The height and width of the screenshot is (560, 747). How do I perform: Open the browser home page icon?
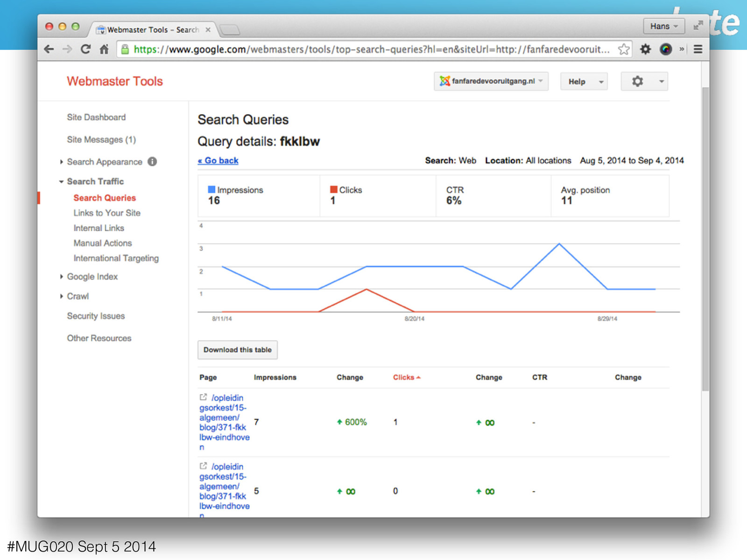coord(104,49)
